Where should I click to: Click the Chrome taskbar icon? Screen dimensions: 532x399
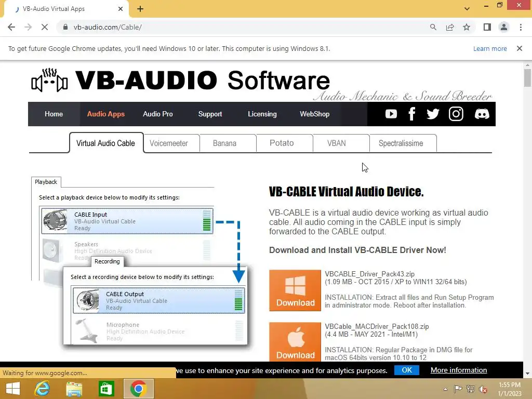click(x=138, y=389)
